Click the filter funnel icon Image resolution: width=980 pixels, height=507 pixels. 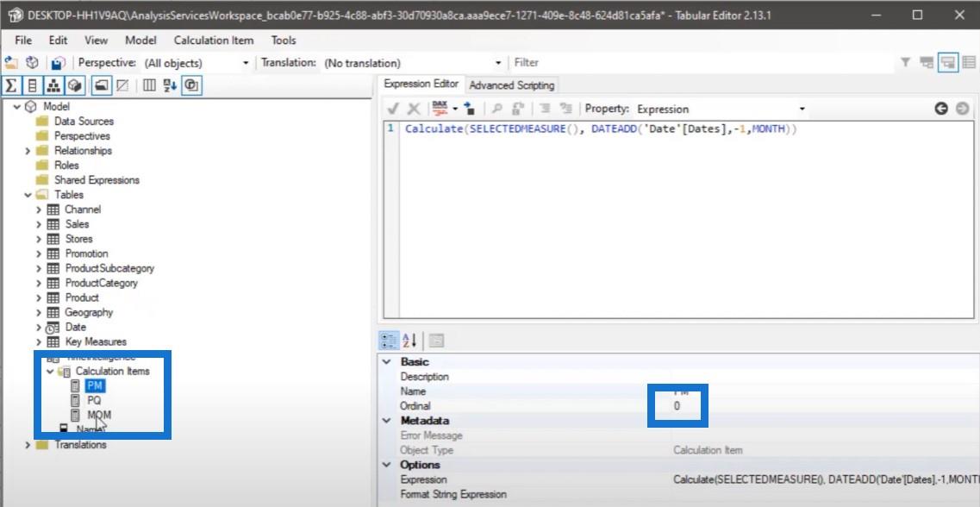pyautogui.click(x=906, y=63)
